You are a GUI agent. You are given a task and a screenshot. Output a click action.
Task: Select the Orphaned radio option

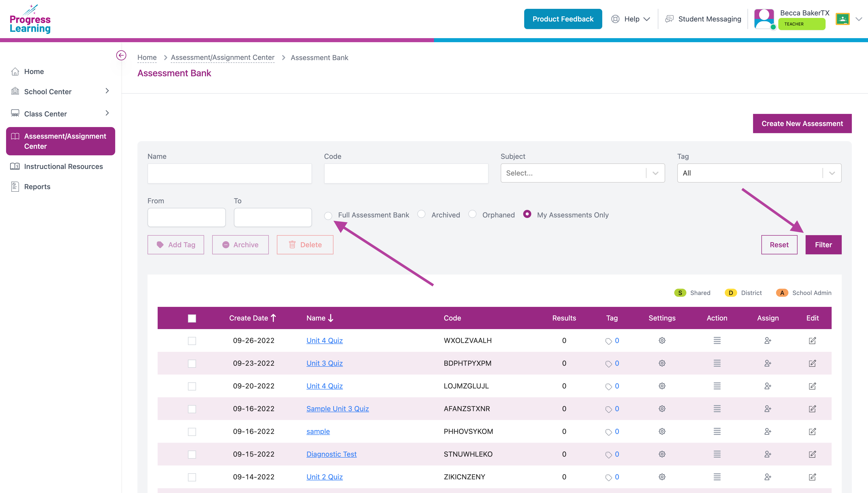[x=472, y=214]
